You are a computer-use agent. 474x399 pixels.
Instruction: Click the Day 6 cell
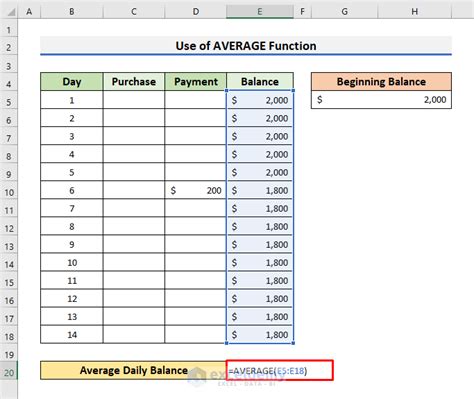(x=72, y=190)
